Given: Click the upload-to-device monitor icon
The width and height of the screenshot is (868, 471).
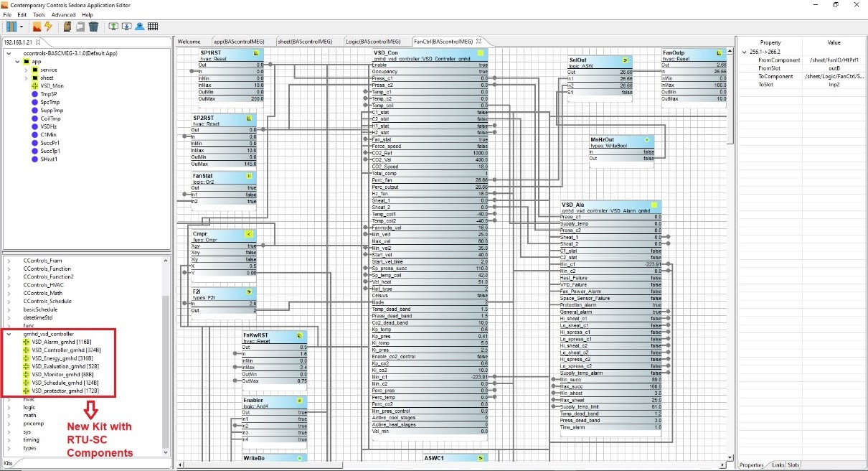Looking at the screenshot, I should [113, 27].
